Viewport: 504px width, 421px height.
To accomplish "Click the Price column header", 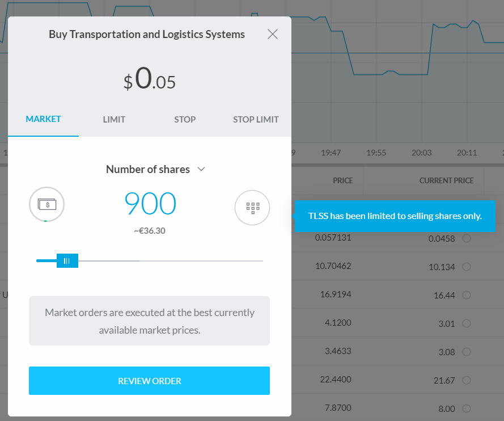I will click(342, 180).
